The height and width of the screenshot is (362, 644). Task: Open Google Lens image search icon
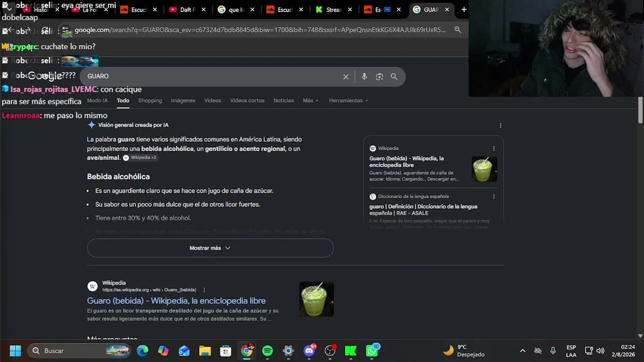pos(379,76)
